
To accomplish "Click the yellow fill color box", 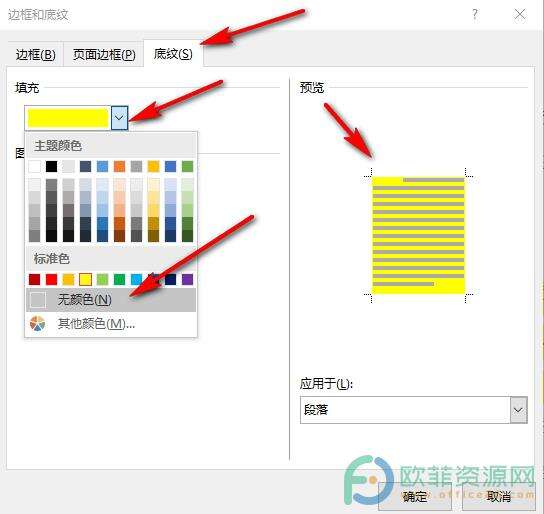I will click(68, 118).
